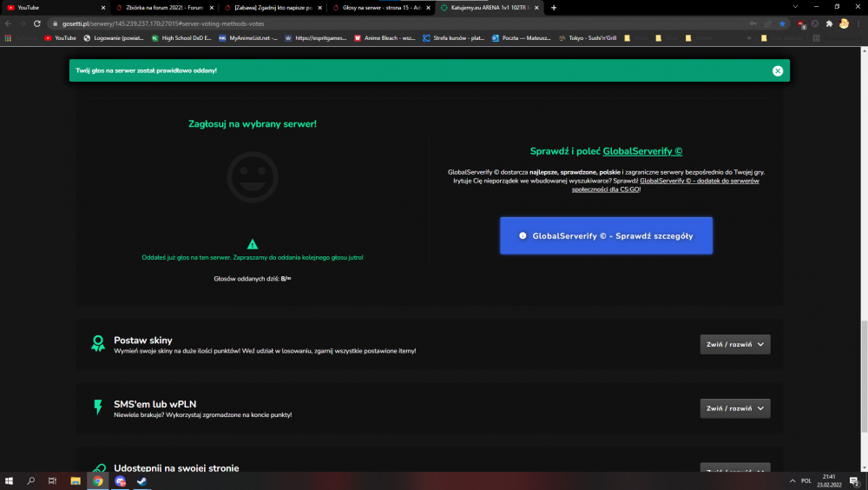Collapse the Postaw skiny section
Image resolution: width=868 pixels, height=490 pixels.
click(x=734, y=344)
